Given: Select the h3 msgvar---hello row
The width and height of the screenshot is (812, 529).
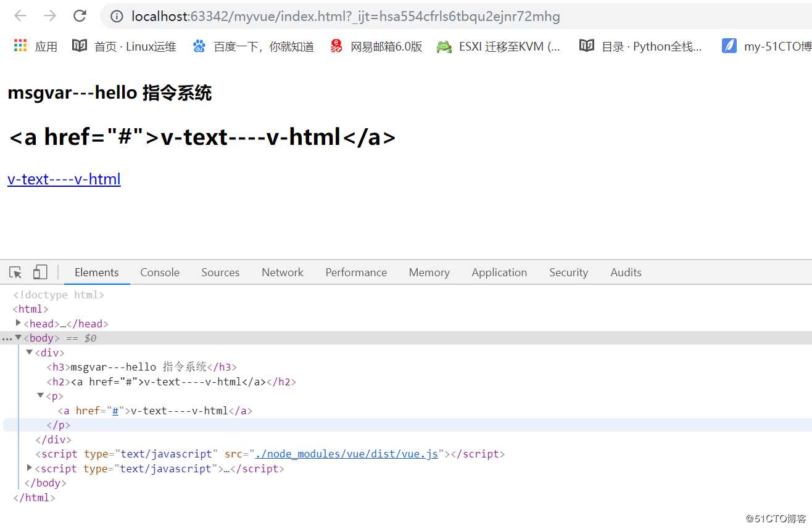Looking at the screenshot, I should point(142,367).
